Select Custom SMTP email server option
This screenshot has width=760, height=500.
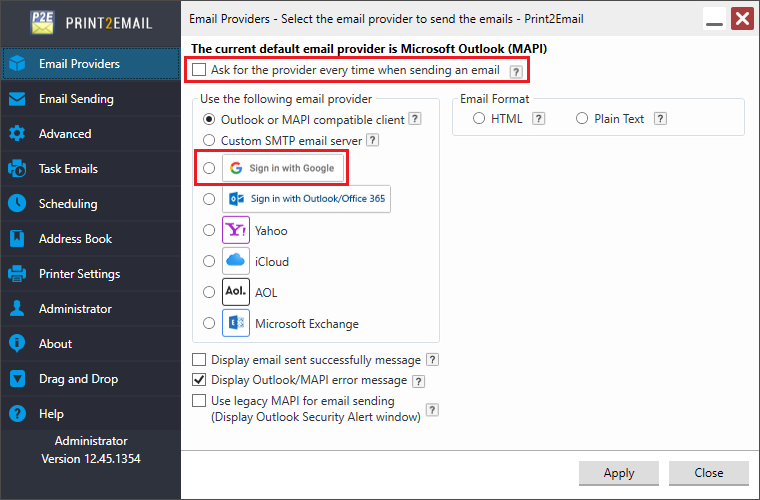209,141
